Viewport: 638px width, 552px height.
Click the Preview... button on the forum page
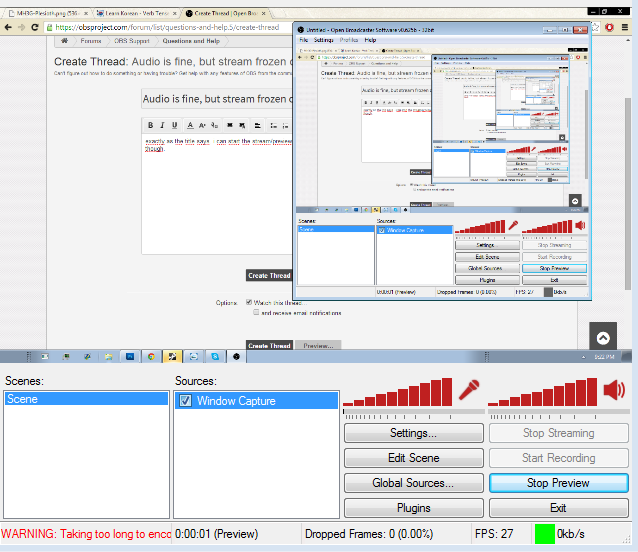pos(318,345)
